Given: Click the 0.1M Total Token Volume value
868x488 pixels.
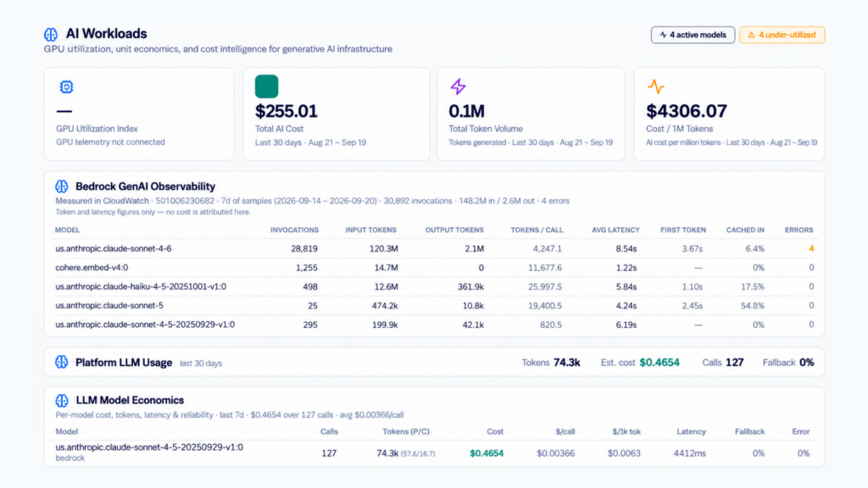Looking at the screenshot, I should [467, 111].
